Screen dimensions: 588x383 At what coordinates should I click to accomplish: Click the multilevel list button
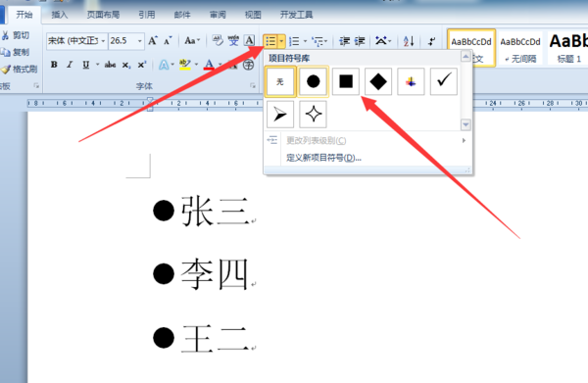[318, 41]
